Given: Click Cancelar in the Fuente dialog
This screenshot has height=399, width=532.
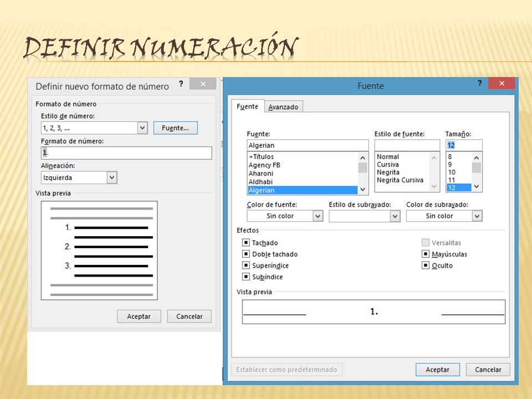Looking at the screenshot, I should pos(488,370).
